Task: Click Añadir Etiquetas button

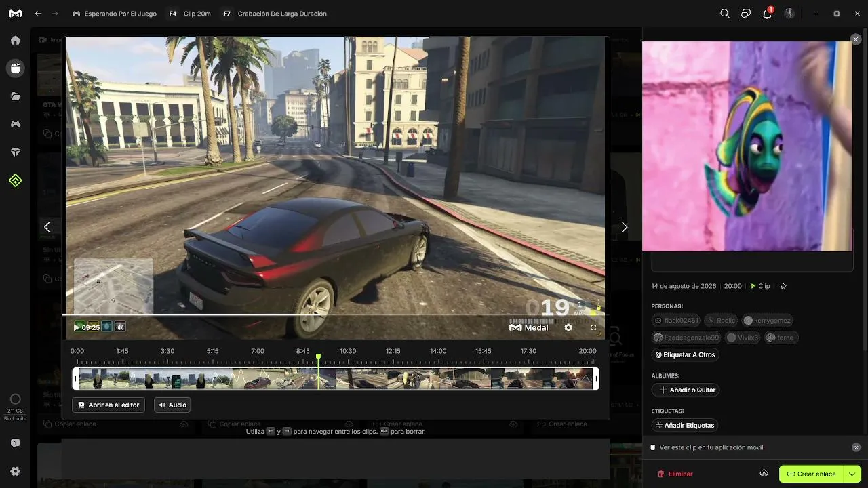Action: pos(684,425)
